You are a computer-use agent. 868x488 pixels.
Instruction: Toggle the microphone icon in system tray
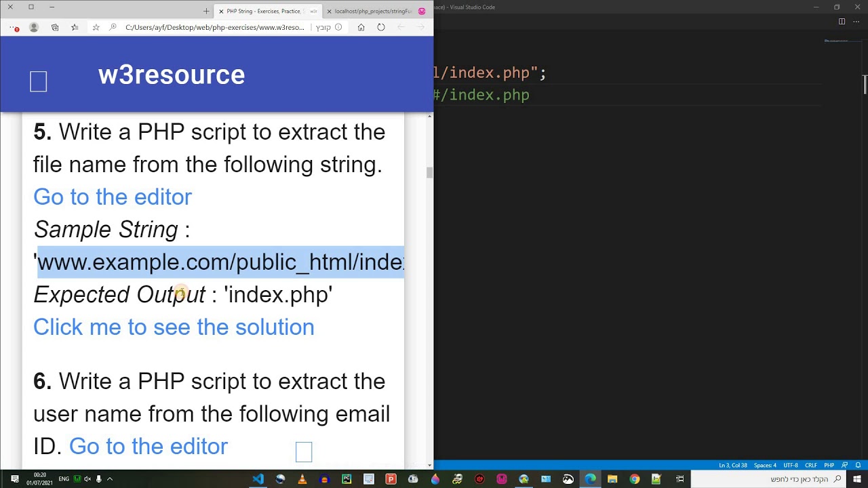99,479
